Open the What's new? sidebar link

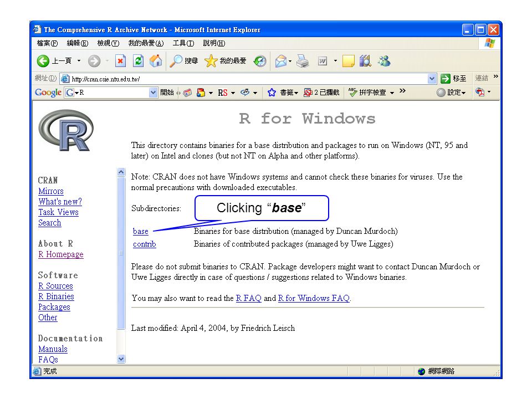pyautogui.click(x=60, y=202)
